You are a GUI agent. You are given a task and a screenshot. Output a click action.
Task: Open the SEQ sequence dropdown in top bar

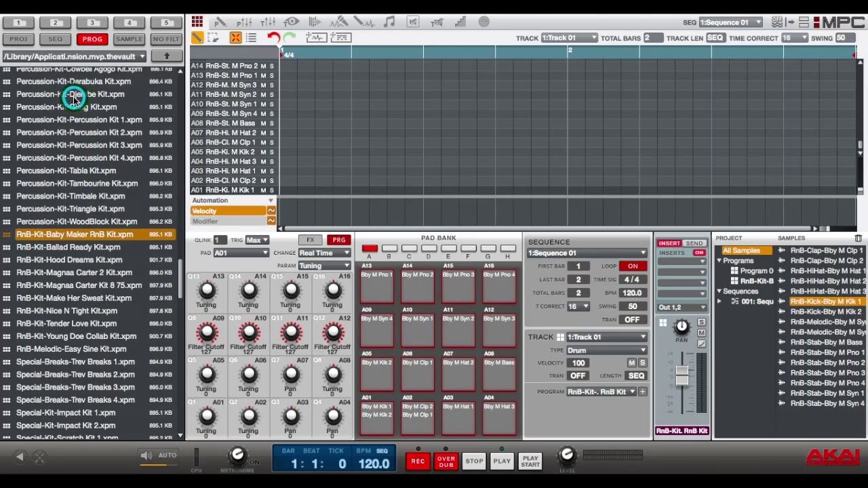coord(731,22)
